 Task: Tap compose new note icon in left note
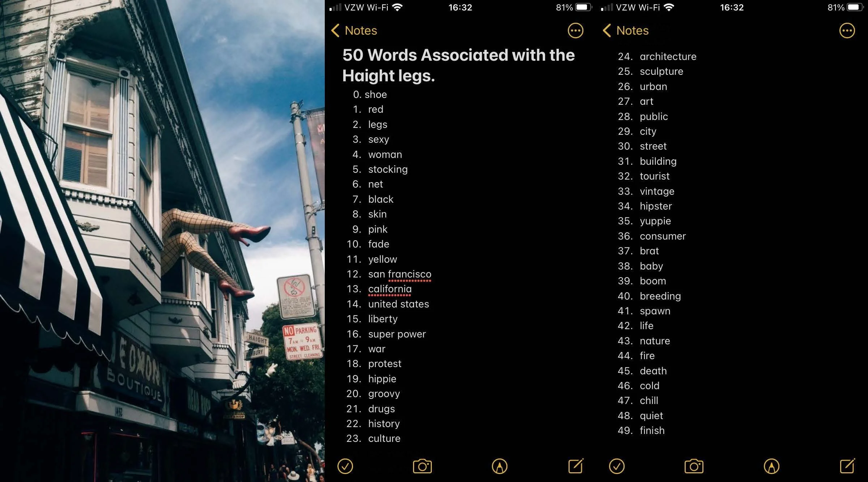point(575,466)
